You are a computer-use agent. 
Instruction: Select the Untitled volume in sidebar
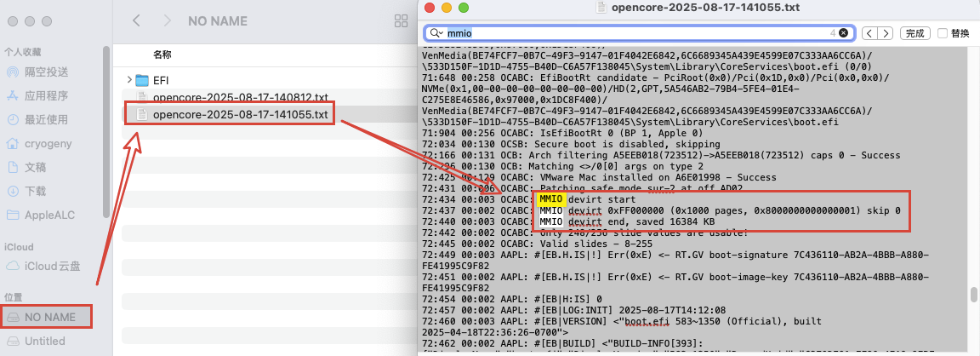pos(37,341)
